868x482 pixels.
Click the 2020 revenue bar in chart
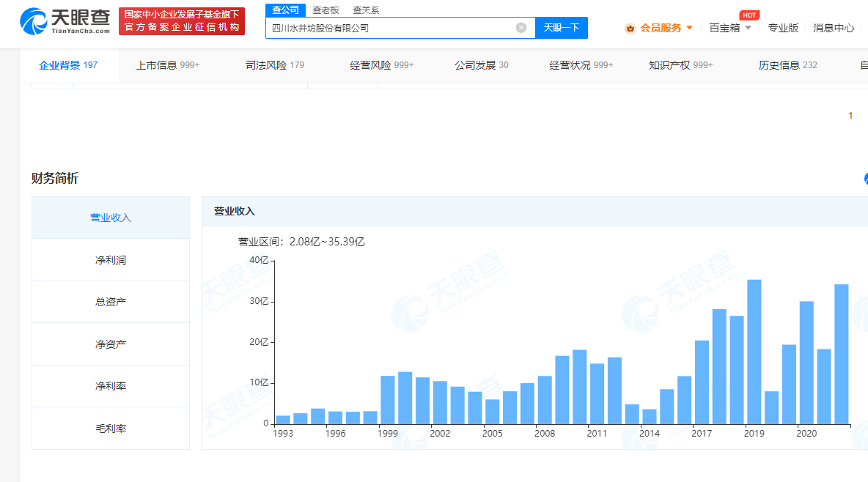coord(806,363)
